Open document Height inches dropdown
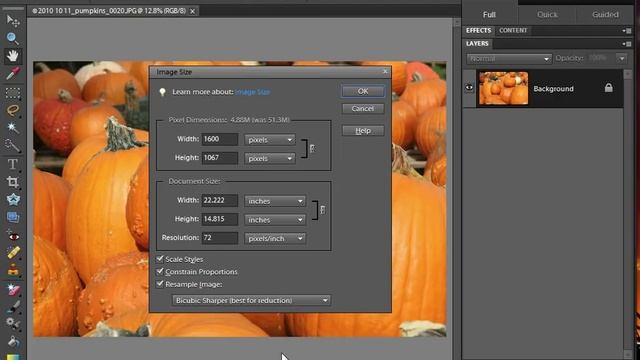Viewport: 640px width, 360px height. (275, 220)
